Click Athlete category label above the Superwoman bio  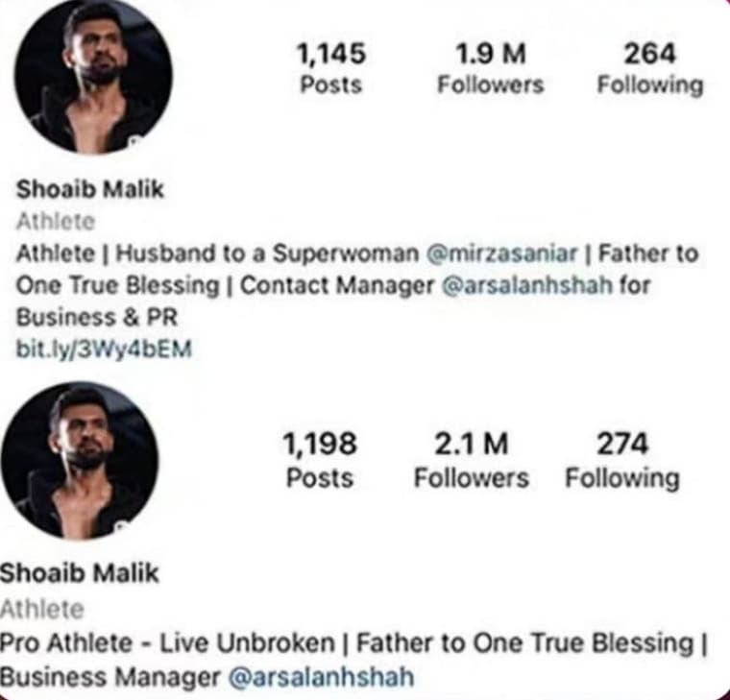pyautogui.click(x=56, y=222)
